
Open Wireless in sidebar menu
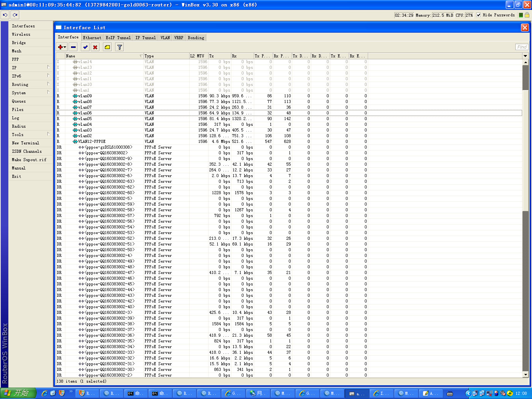pyautogui.click(x=31, y=34)
